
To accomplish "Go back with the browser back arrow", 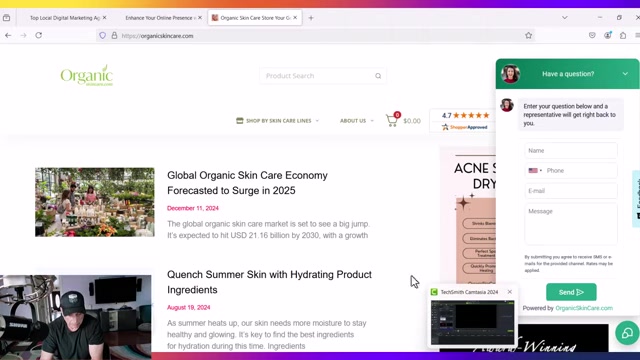I will tap(8, 36).
